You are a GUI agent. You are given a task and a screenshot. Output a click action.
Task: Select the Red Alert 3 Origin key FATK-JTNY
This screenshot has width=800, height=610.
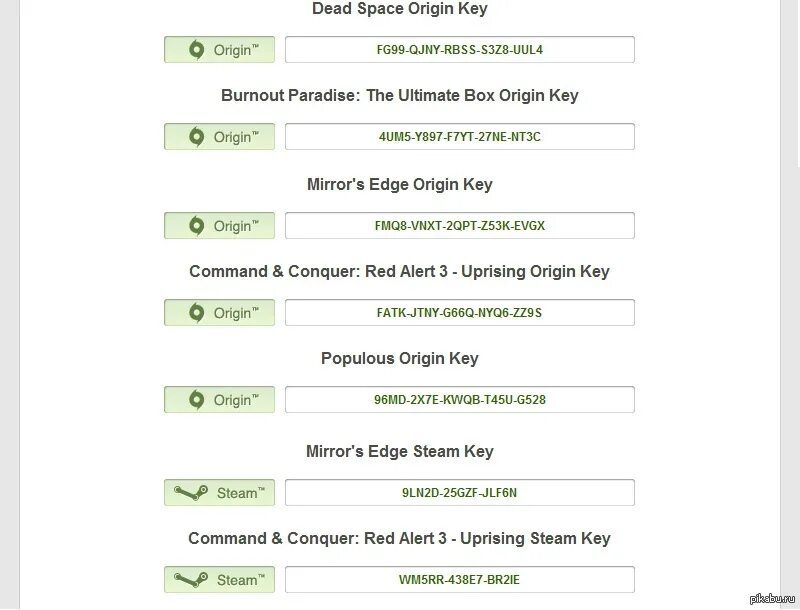tap(460, 313)
